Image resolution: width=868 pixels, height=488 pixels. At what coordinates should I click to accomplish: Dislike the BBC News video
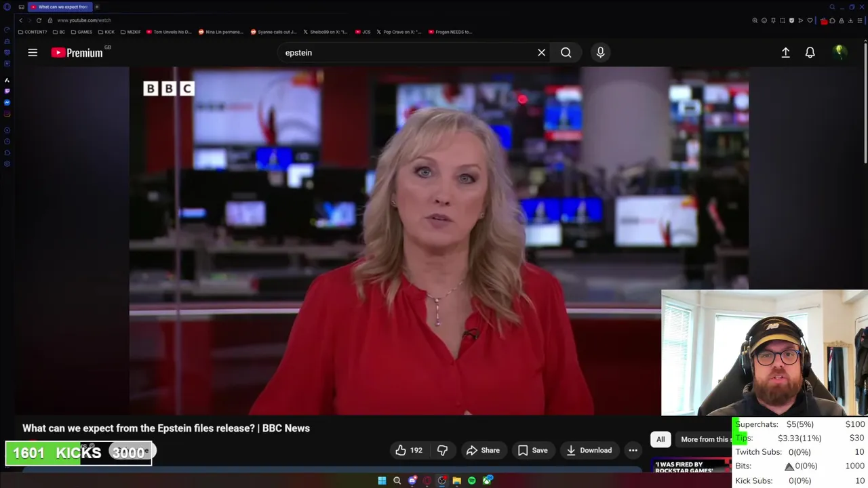pyautogui.click(x=442, y=450)
